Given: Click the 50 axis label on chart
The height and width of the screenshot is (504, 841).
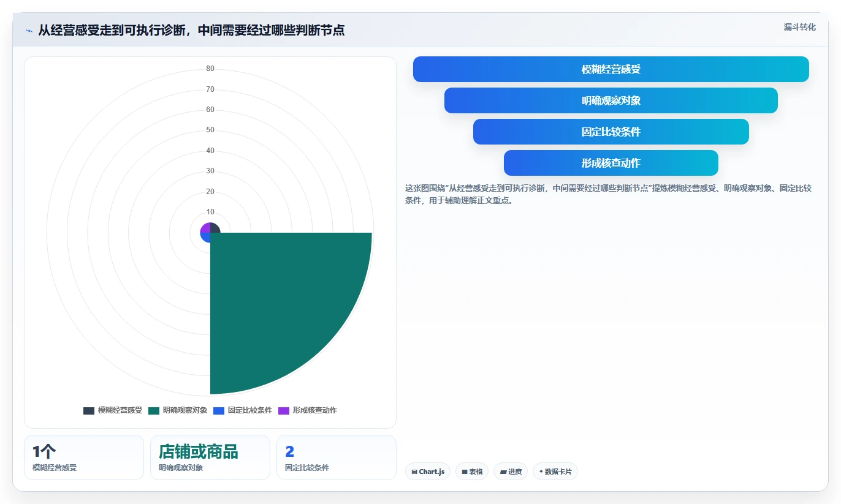Looking at the screenshot, I should coord(210,130).
